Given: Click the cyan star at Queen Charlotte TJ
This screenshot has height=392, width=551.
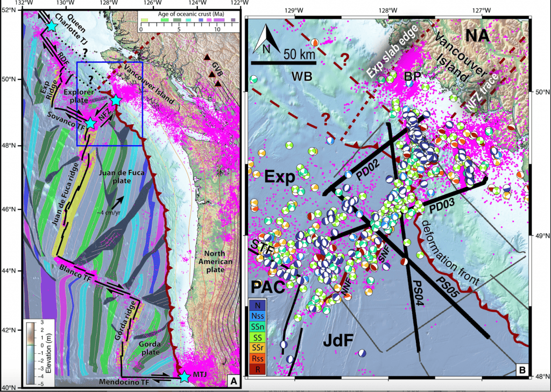Looking at the screenshot, I should click(x=52, y=26).
